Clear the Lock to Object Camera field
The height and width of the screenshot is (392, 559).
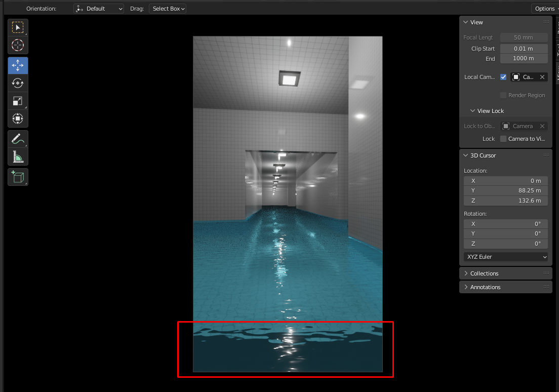[542, 126]
